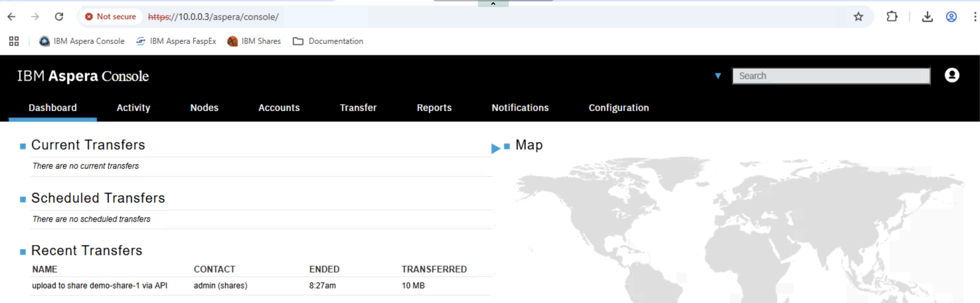Open the Chrome profile avatar icon
The height and width of the screenshot is (303, 980).
coord(951,17)
